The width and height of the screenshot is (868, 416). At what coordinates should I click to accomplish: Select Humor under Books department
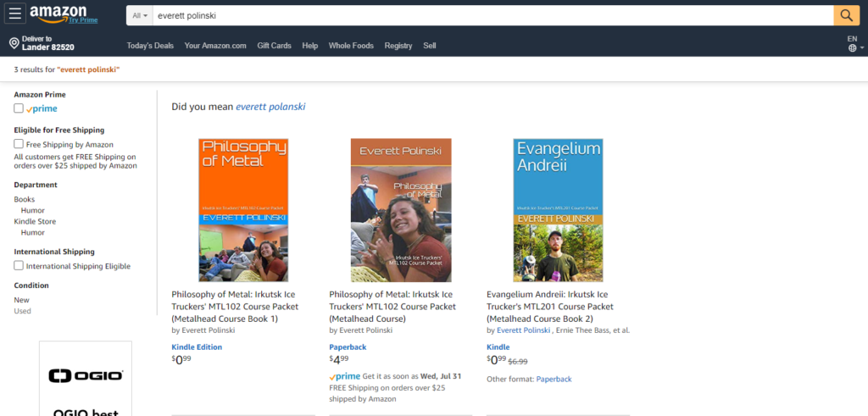(33, 210)
